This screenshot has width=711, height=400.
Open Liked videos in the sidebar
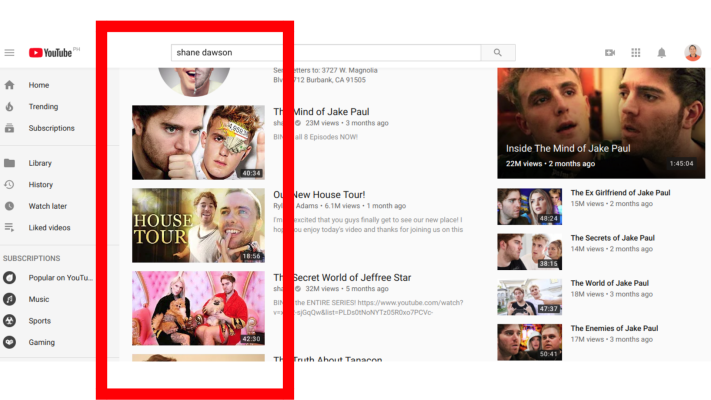pos(49,227)
